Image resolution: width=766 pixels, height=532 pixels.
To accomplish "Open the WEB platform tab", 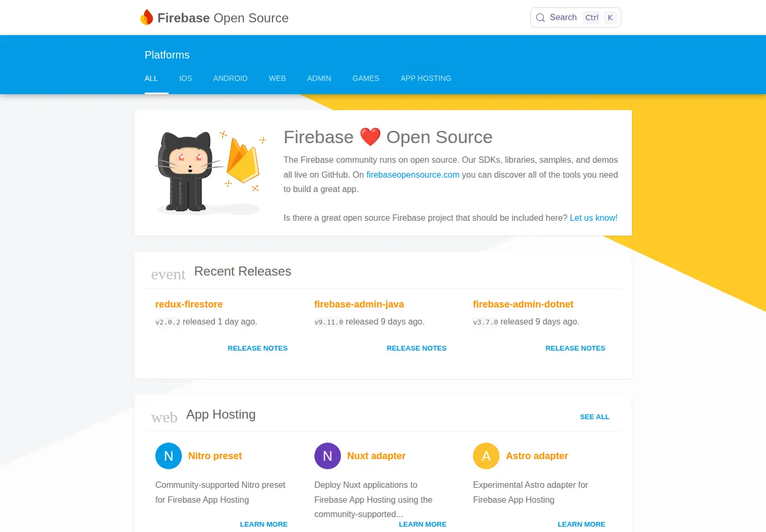I will point(277,78).
